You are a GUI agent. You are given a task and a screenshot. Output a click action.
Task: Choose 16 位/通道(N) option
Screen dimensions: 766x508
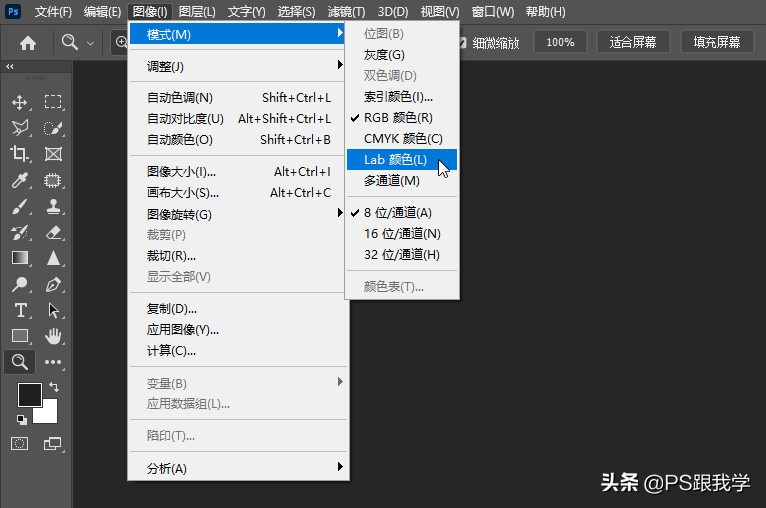coord(402,233)
